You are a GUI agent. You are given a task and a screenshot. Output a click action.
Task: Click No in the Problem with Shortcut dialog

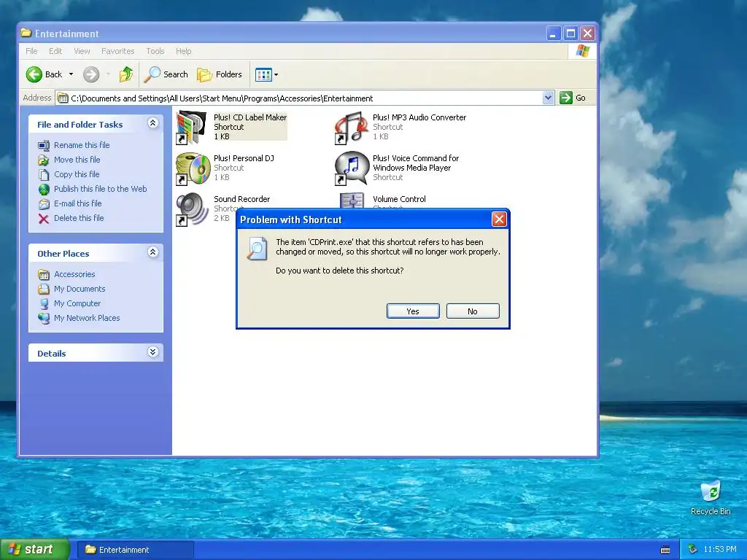(473, 311)
